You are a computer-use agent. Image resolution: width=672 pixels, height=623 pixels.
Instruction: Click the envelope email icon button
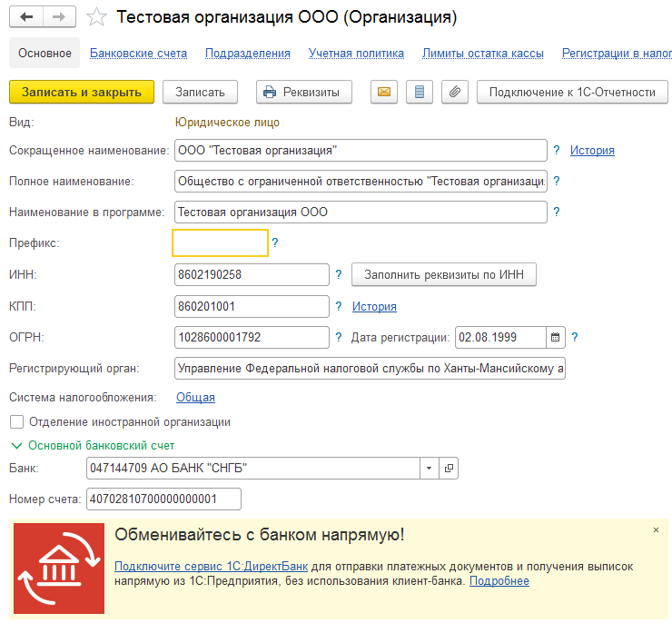click(x=384, y=92)
